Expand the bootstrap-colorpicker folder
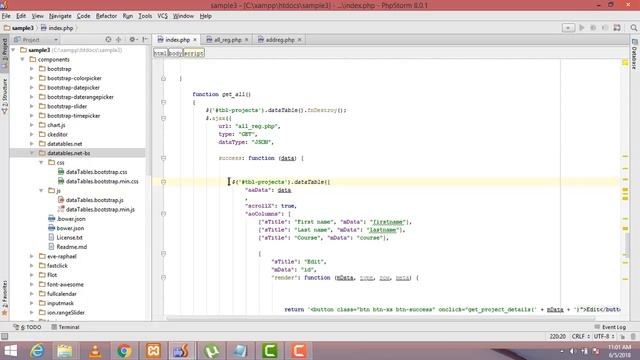Image resolution: width=640 pixels, height=360 pixels. click(32, 78)
